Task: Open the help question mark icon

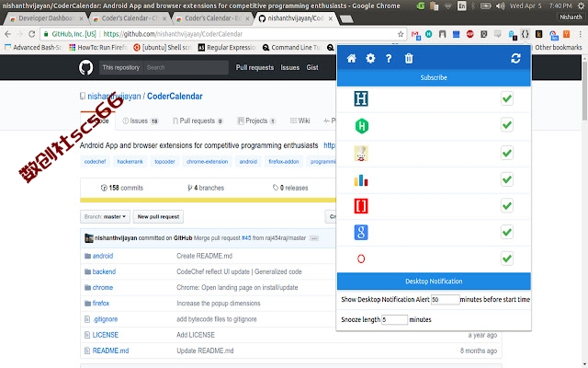Action: (389, 59)
